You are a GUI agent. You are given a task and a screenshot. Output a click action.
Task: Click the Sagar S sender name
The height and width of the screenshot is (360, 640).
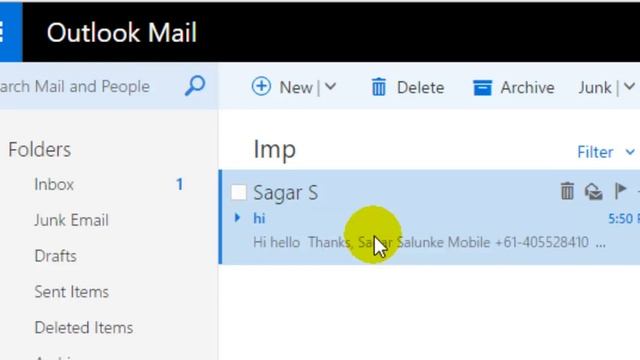click(x=285, y=193)
